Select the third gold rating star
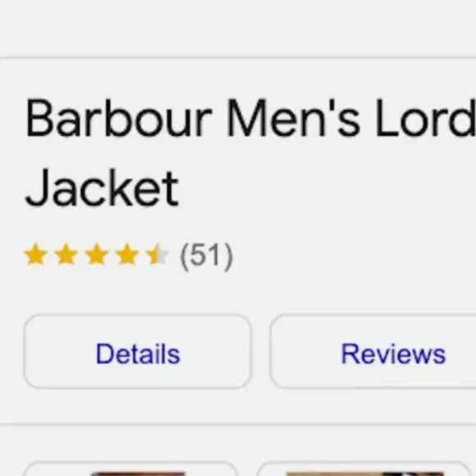476x476 pixels. click(97, 254)
